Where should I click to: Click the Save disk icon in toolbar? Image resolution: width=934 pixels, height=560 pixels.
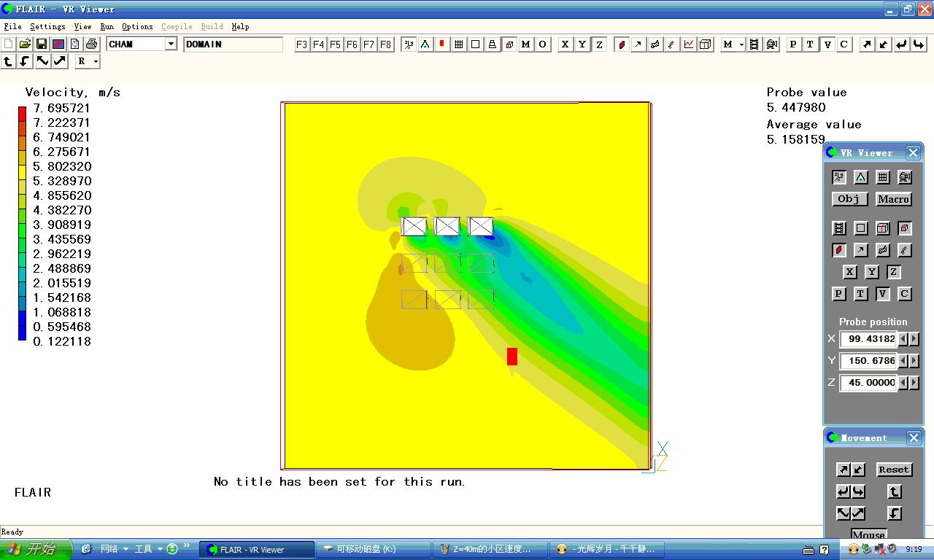[42, 44]
